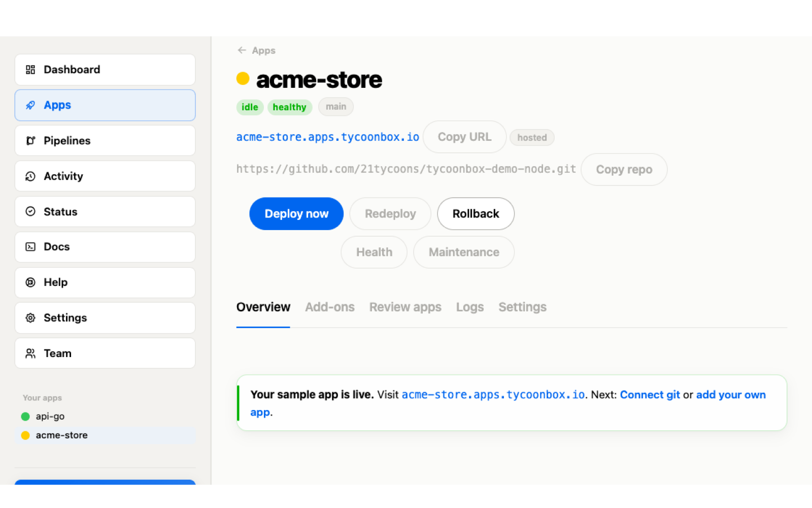Open the app Settings tab
This screenshot has width=812, height=508.
coord(522,307)
